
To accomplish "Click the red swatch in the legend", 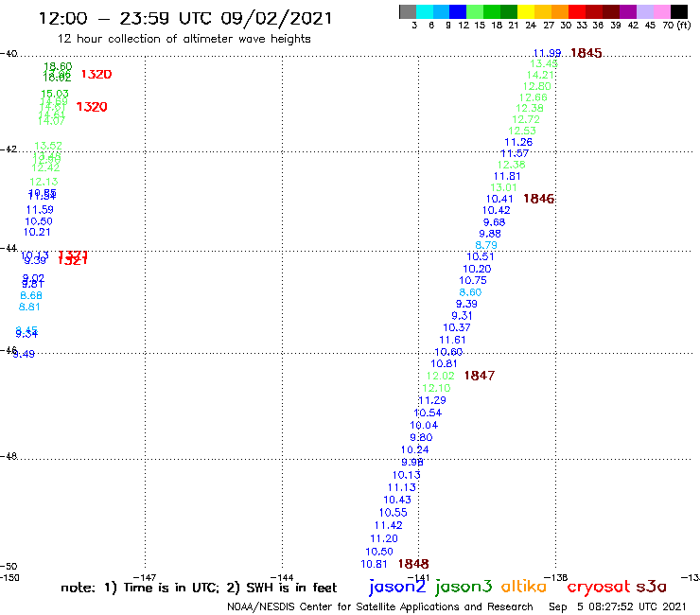I will point(577,11).
